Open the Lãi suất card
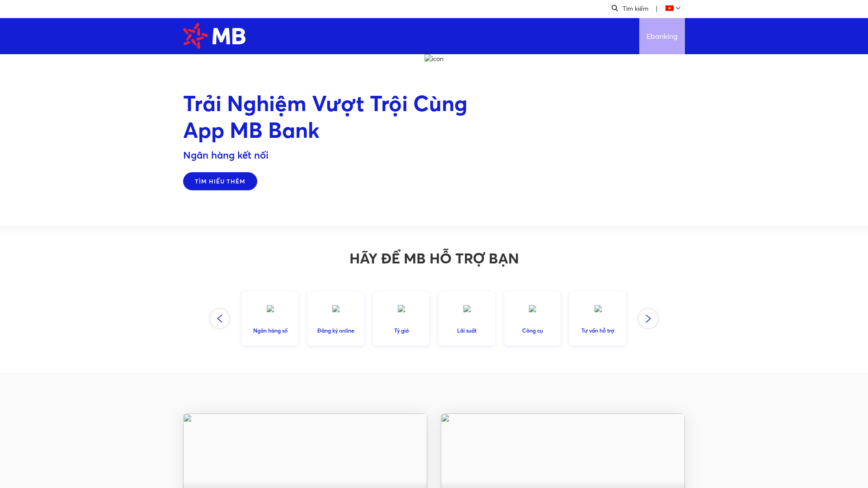Viewport: 868px width, 488px height. click(467, 319)
